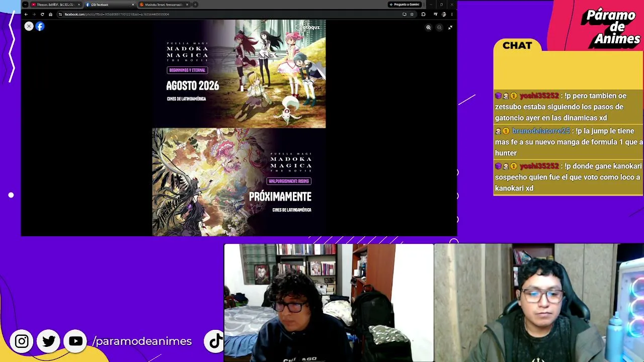Click the Agosto 2026 Madoka Magica poster

click(x=239, y=74)
